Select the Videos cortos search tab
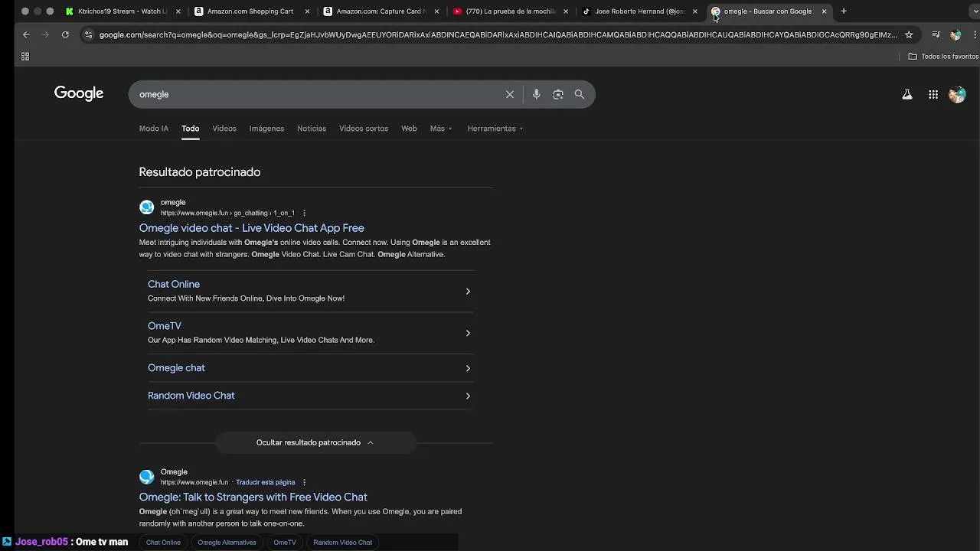Screen dimensions: 980x551 [x=364, y=129]
